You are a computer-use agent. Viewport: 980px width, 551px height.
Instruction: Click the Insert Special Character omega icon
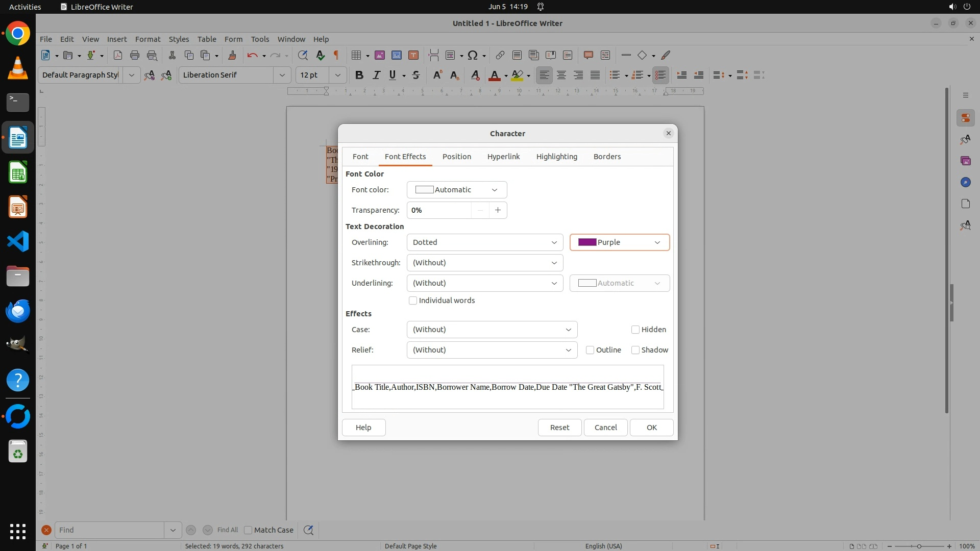[473, 55]
